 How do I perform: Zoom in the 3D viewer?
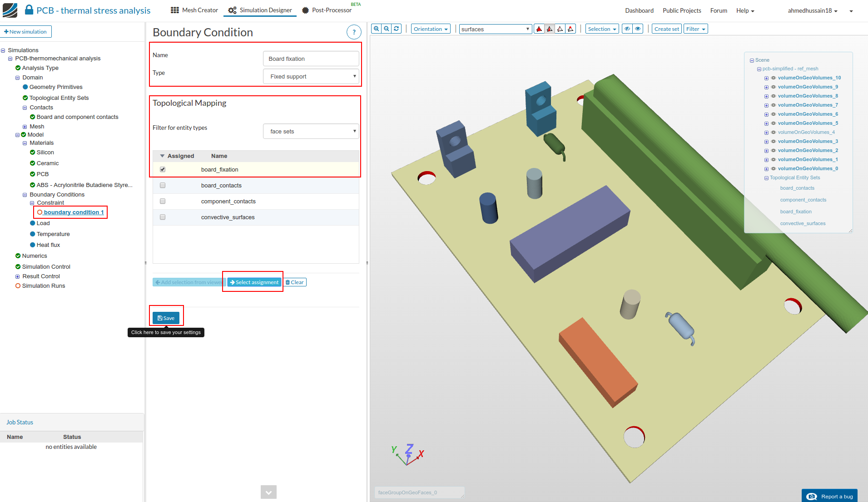pos(376,29)
